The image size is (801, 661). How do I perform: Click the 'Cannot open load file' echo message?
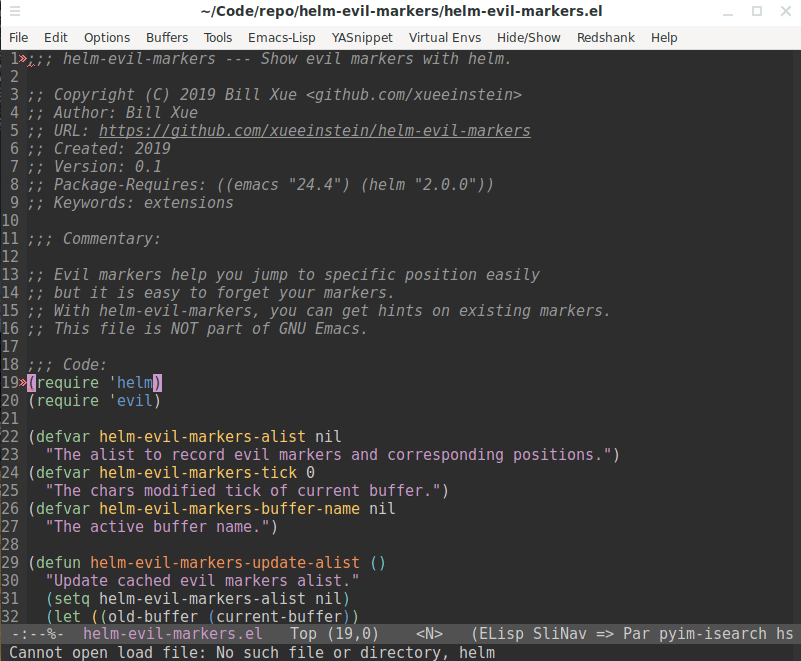252,652
